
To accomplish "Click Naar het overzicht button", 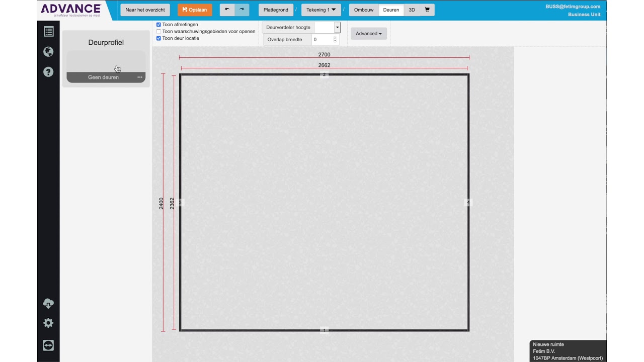I will [x=145, y=10].
